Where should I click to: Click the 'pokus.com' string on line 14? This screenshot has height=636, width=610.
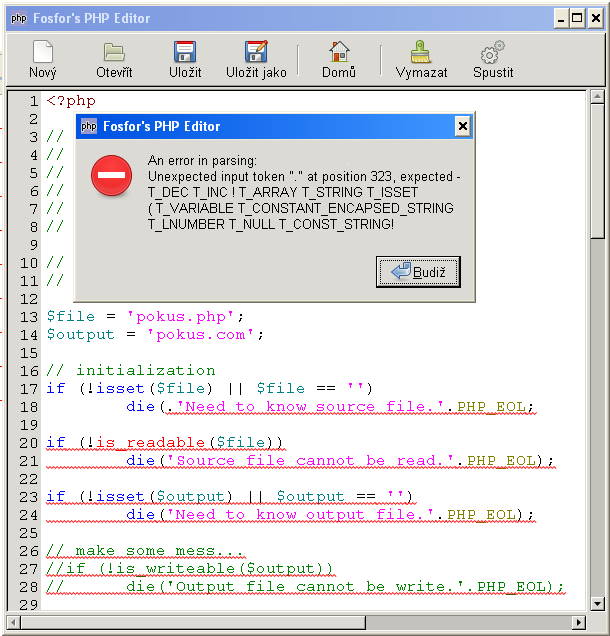pos(200,335)
